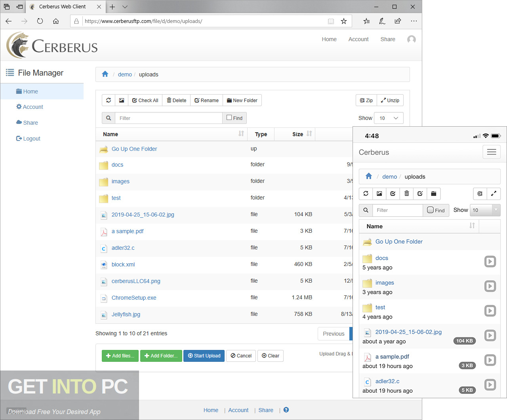Click the mobile Filter input field
Viewport: 507px width, 420px height.
(x=398, y=210)
